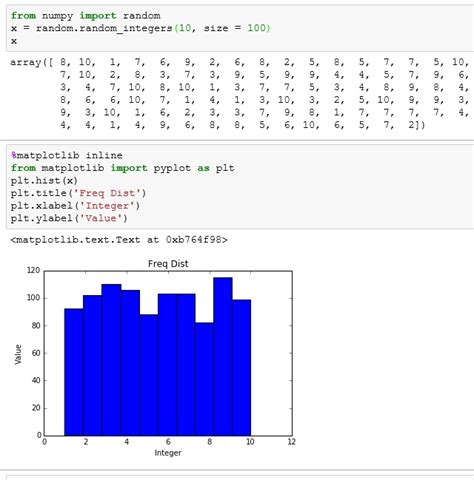Click the y-axis tick label 60

click(x=36, y=353)
